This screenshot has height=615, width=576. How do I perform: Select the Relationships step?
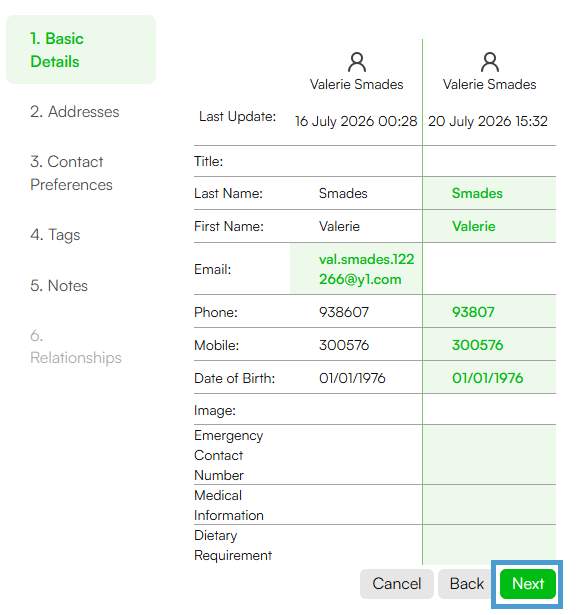76,347
